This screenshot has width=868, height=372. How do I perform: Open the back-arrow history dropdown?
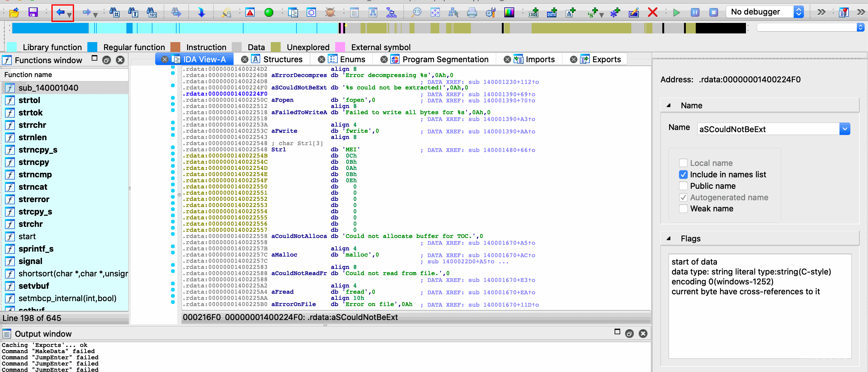pyautogui.click(x=69, y=15)
